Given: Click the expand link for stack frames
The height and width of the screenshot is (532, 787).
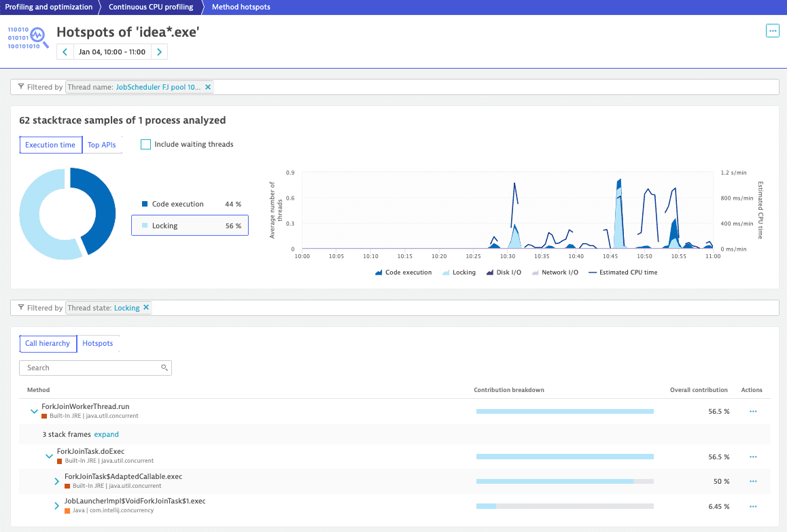Looking at the screenshot, I should pos(106,434).
